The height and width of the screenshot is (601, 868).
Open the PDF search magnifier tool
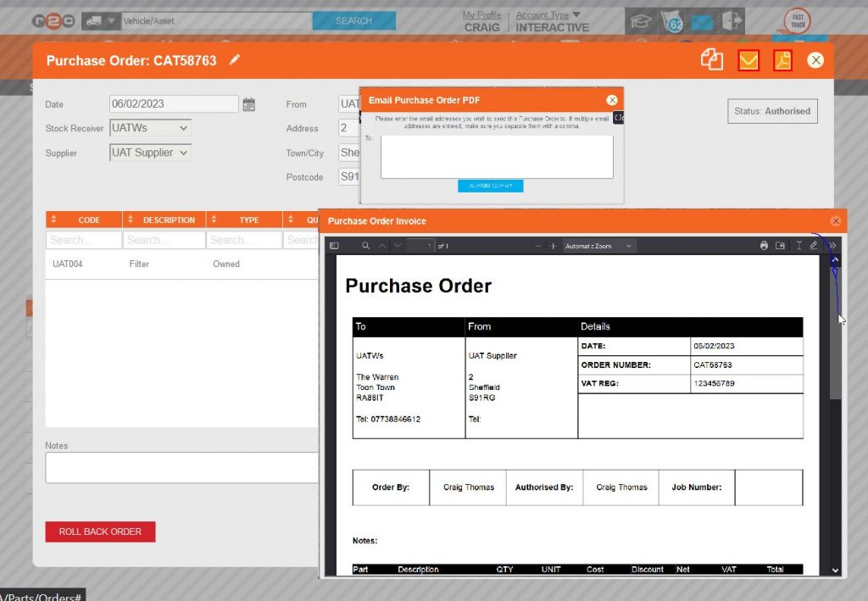click(x=364, y=245)
